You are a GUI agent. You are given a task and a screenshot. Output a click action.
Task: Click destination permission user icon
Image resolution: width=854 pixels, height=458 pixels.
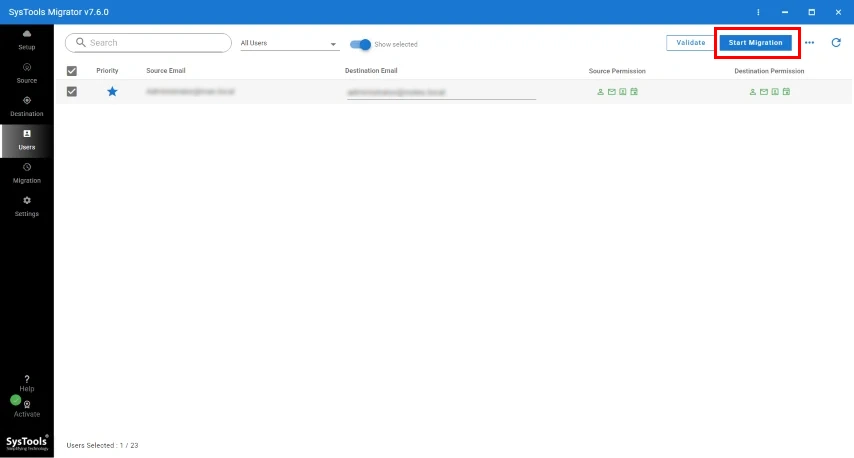click(x=753, y=92)
